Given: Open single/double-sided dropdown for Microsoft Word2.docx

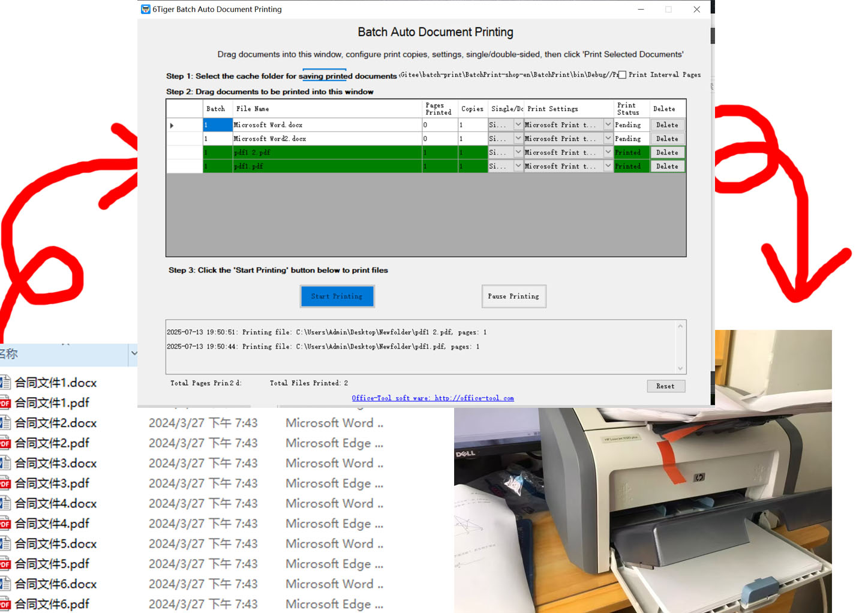Looking at the screenshot, I should [x=518, y=139].
